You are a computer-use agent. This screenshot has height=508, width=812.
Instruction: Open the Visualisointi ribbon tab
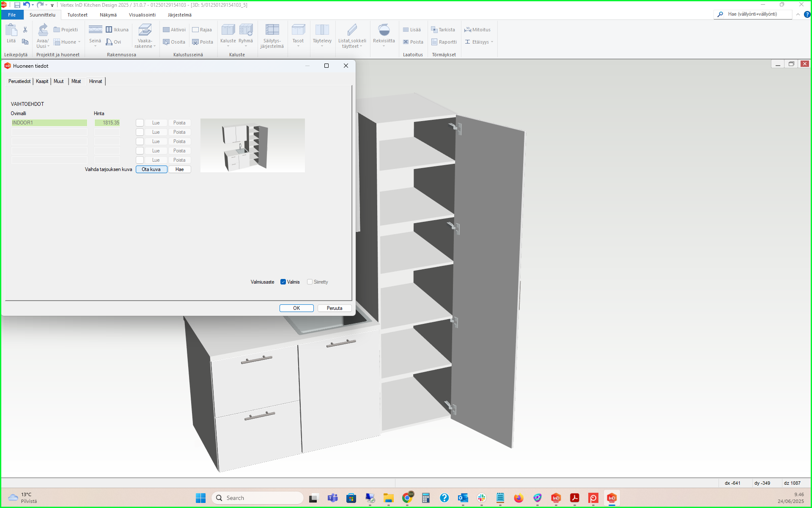tap(142, 15)
